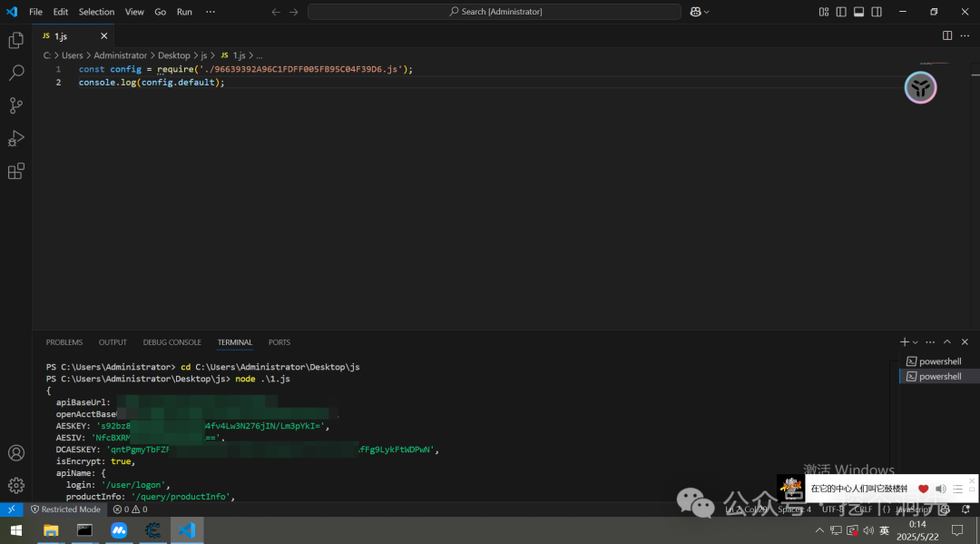Toggle the secondary side bar layout button
980x544 pixels.
pyautogui.click(x=877, y=12)
